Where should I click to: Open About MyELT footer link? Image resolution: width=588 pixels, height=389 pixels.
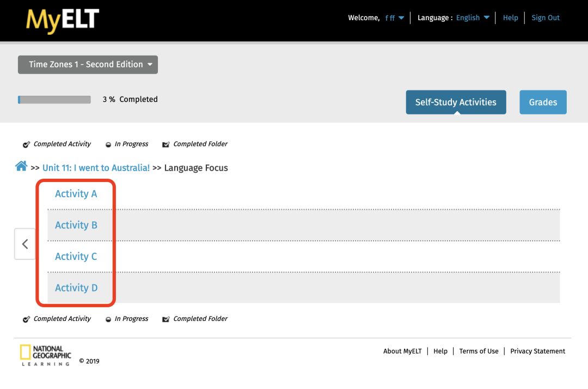(x=402, y=351)
